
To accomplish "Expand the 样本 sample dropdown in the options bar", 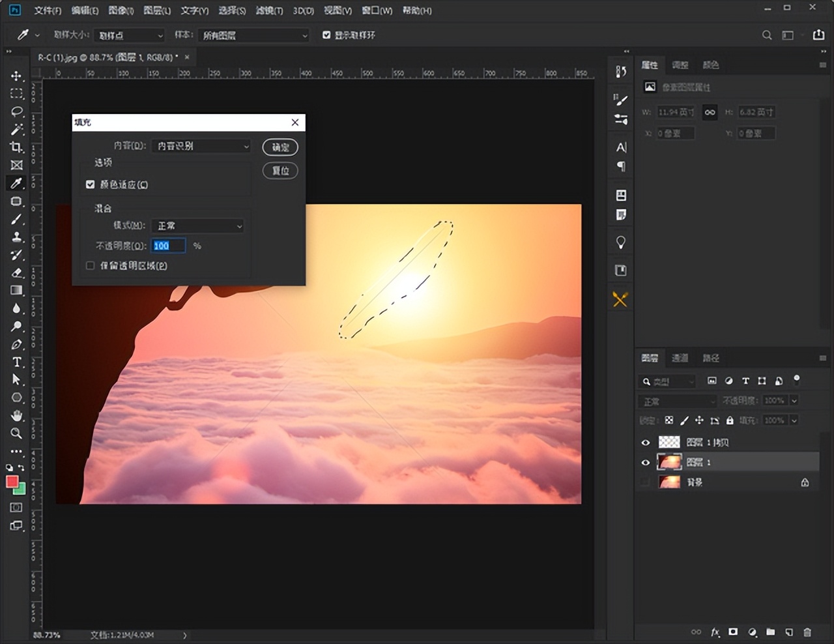I will pos(253,35).
